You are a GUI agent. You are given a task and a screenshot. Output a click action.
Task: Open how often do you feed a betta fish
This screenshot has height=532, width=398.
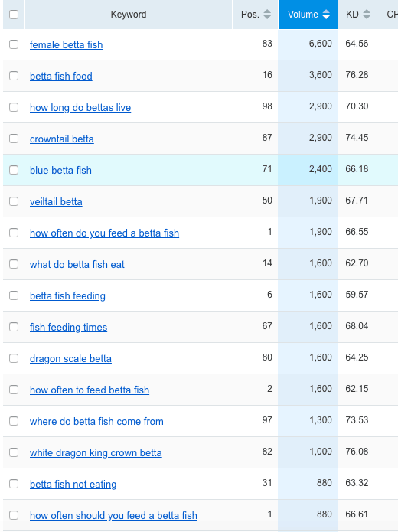[x=105, y=233]
